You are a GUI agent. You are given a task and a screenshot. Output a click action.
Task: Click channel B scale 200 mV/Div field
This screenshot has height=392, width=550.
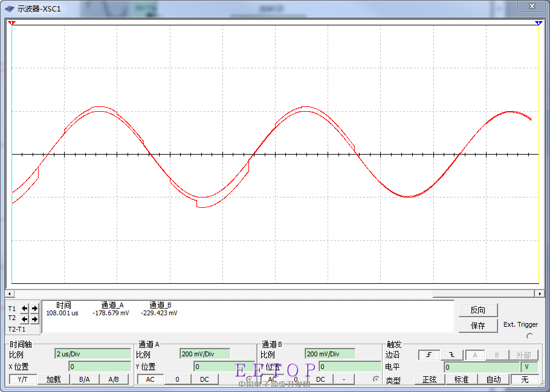coord(330,354)
